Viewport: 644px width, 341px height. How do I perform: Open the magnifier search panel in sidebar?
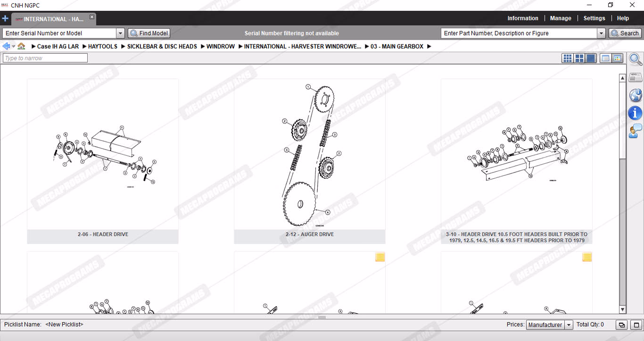(x=636, y=59)
